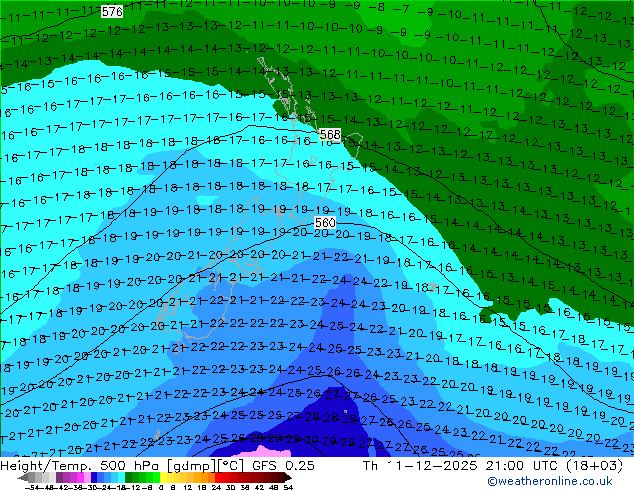Click the '[°C]' unit label

[x=231, y=466]
